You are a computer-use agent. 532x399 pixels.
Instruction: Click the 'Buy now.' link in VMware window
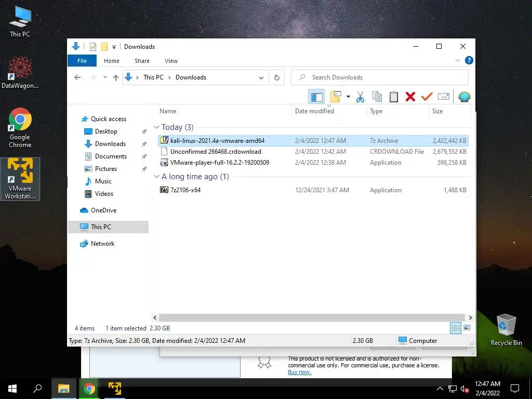tap(300, 372)
